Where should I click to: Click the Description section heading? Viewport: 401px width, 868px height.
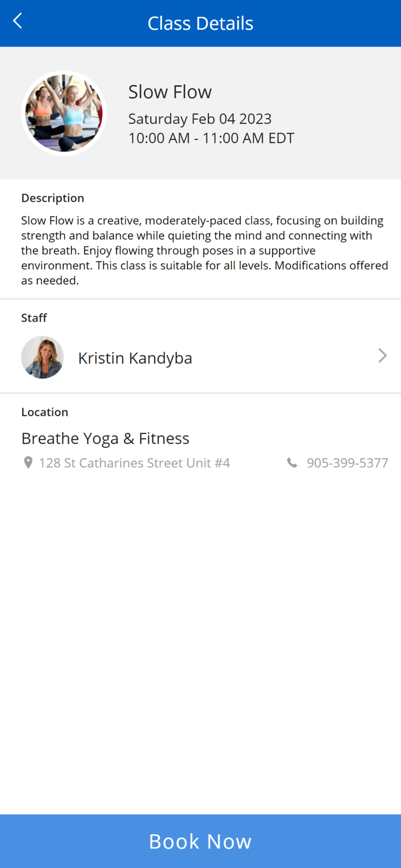52,198
